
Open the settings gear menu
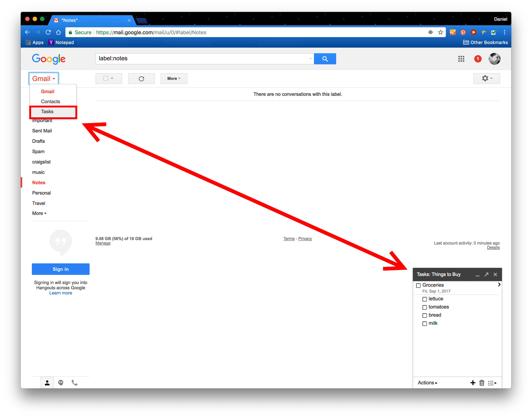coord(487,79)
